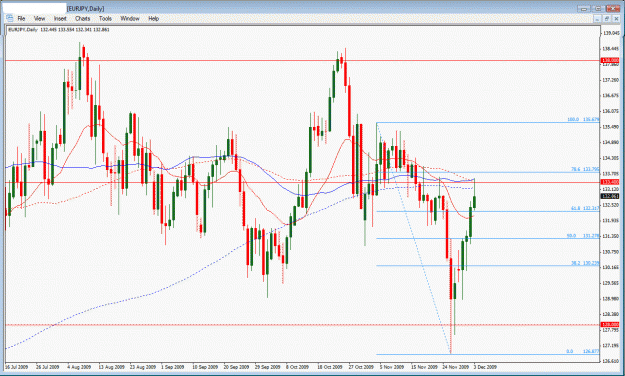Click the 23 Aug 2009 date label

pyautogui.click(x=143, y=367)
